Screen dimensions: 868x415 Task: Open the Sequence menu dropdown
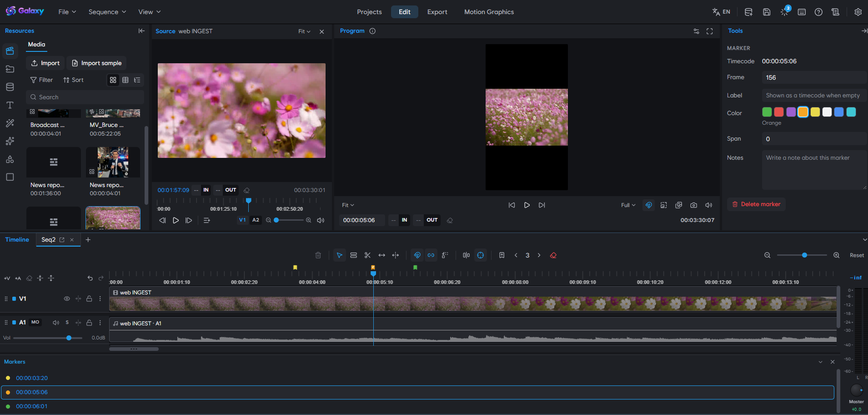pyautogui.click(x=107, y=12)
